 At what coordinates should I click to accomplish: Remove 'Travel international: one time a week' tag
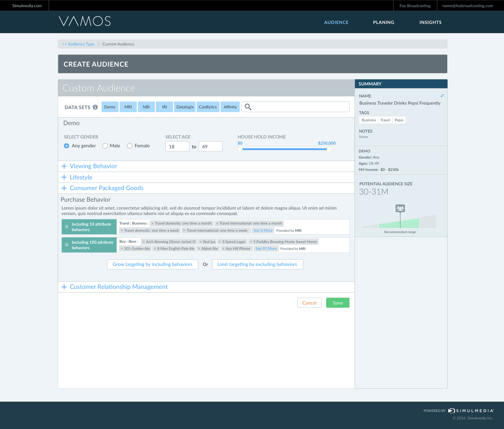[184, 231]
